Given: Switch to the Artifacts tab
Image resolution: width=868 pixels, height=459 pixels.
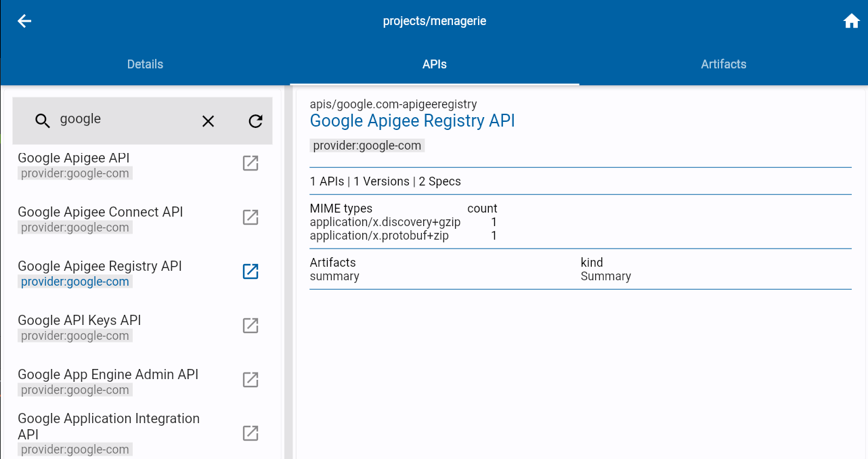Looking at the screenshot, I should click(723, 64).
